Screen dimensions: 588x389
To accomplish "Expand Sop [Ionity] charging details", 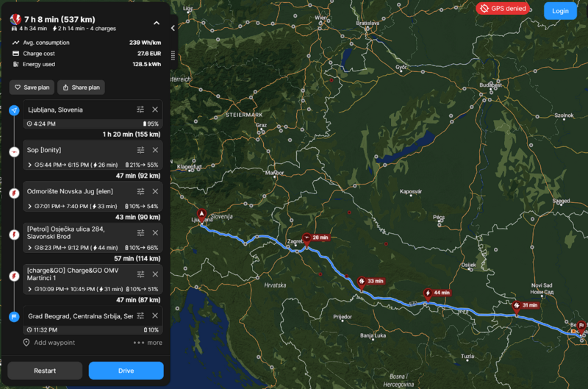I will 30,165.
